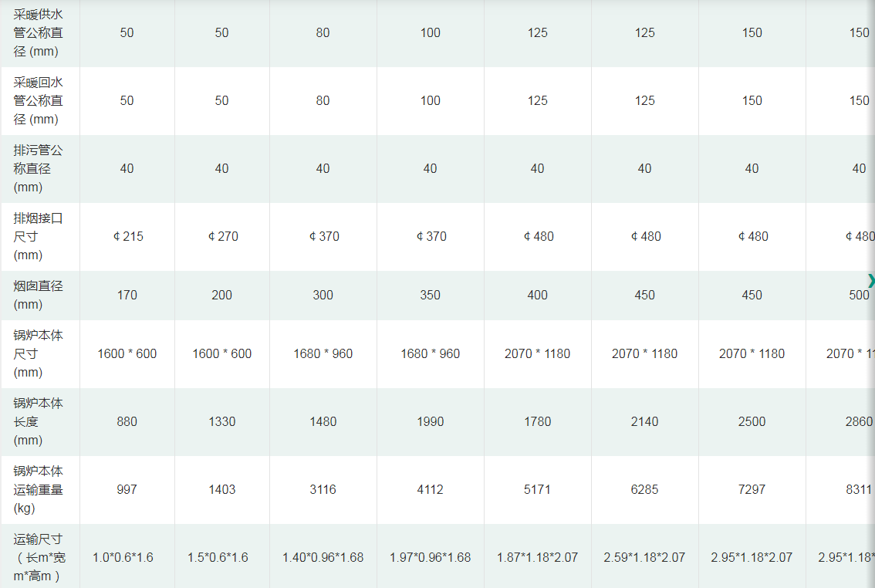
Task: Click chimney diameter value 350
Action: [x=430, y=295]
